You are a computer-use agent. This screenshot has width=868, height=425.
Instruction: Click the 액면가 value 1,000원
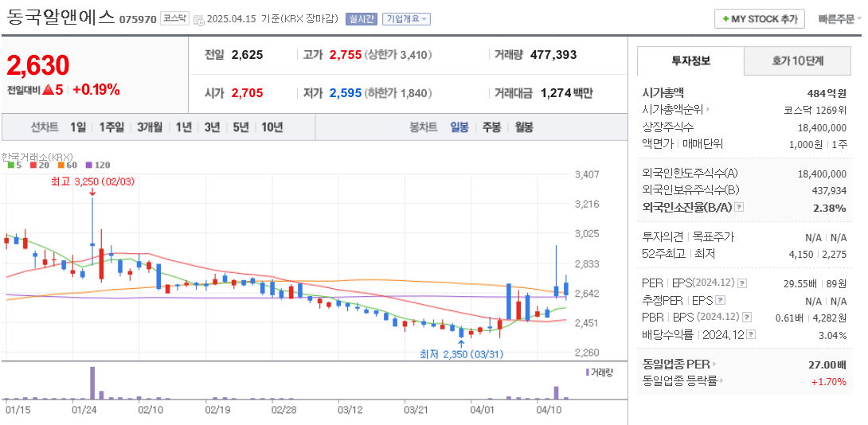[806, 144]
